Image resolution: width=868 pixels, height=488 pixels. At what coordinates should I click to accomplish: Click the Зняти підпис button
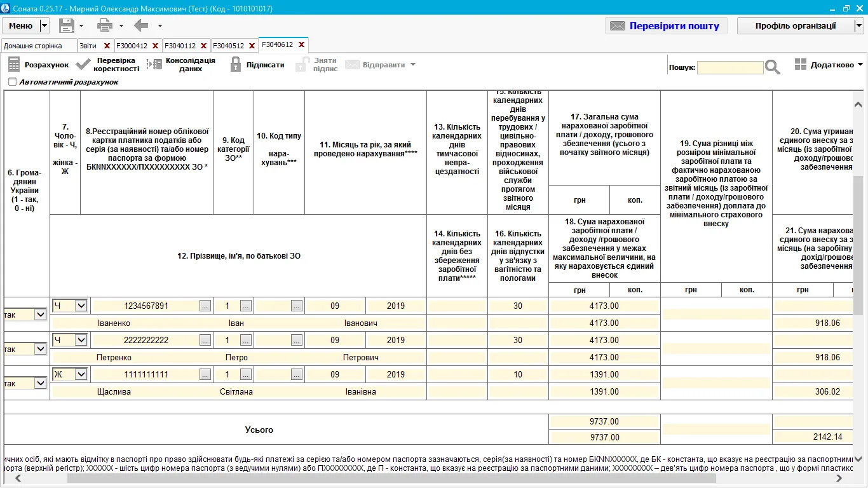pyautogui.click(x=317, y=65)
